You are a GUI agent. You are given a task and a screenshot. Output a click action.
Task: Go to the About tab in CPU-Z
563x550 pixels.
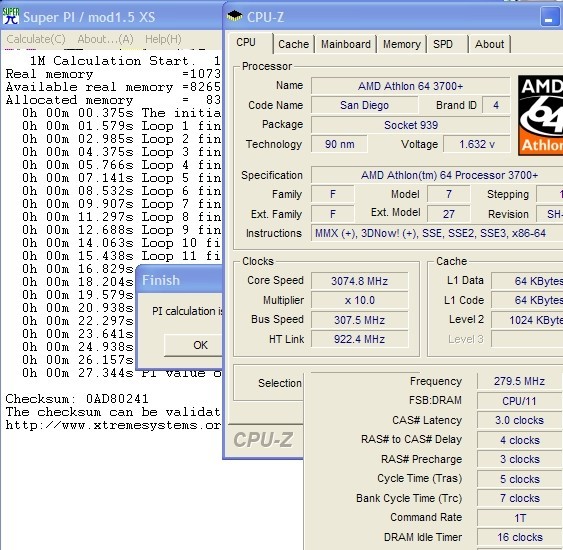click(489, 44)
